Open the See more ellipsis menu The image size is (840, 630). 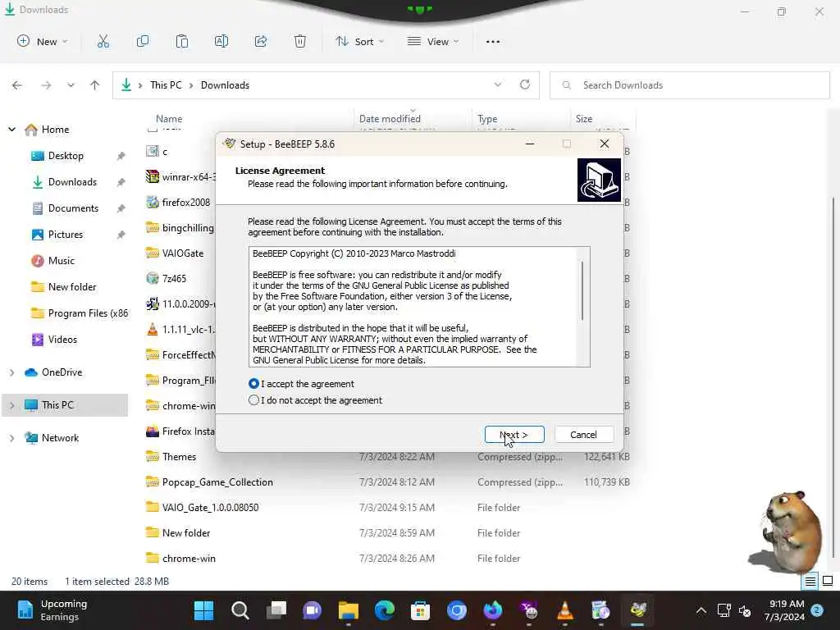coord(493,41)
